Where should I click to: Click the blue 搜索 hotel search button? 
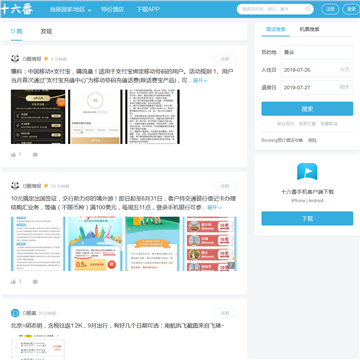click(307, 109)
